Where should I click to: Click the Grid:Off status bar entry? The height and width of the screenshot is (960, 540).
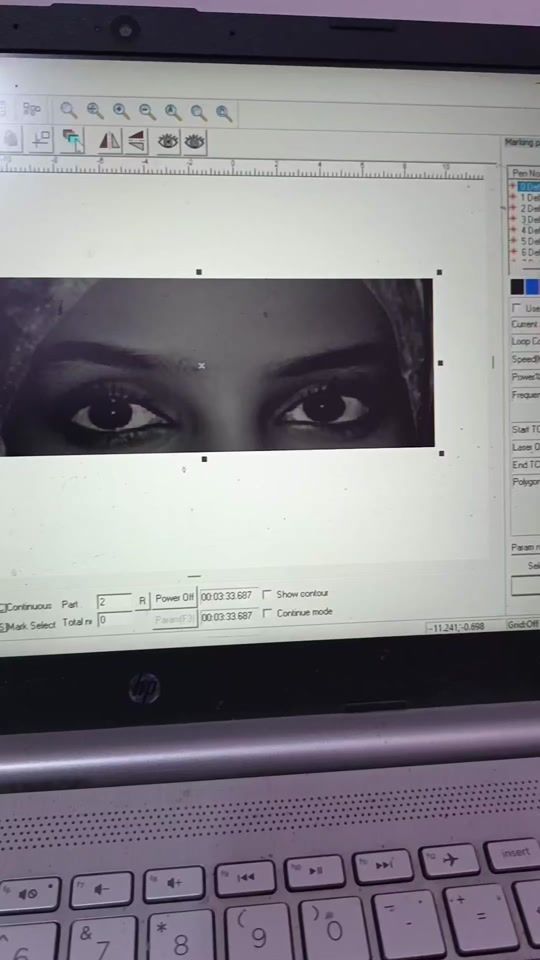point(523,625)
